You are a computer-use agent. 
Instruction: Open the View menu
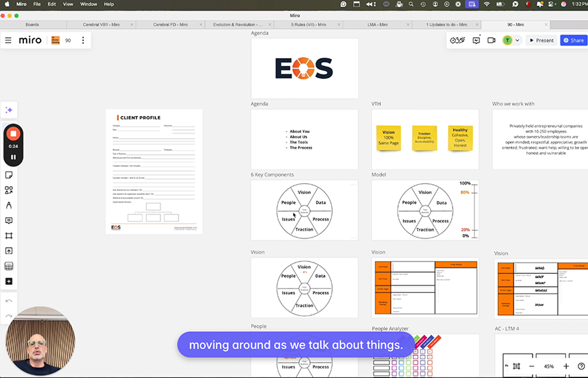coord(68,4)
